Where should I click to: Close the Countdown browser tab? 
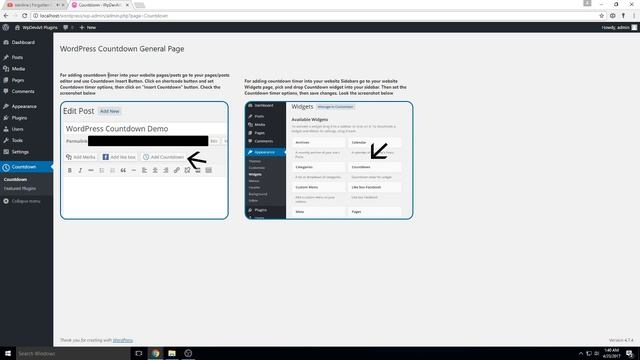(127, 5)
